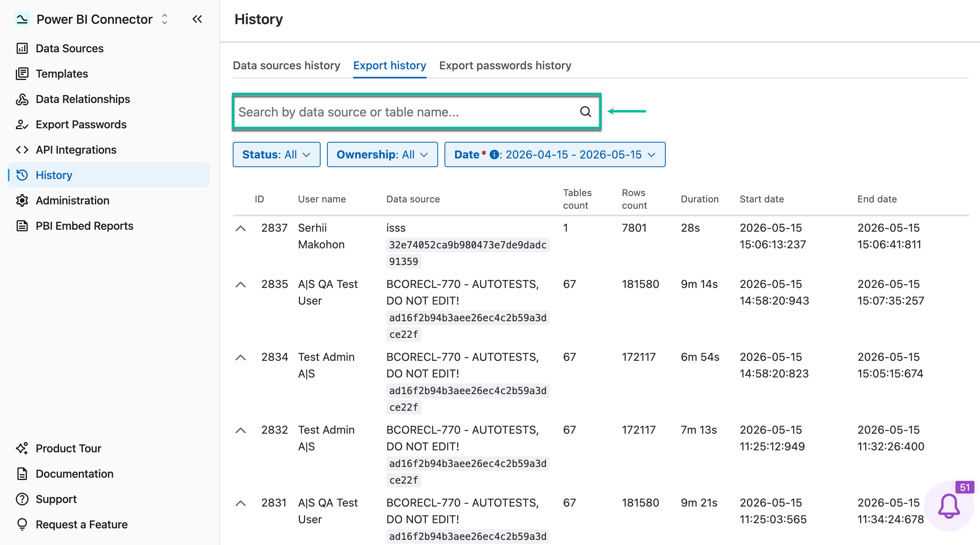Screen dimensions: 980x545
Task: Click the Power BI Connector logo icon
Action: point(22,19)
